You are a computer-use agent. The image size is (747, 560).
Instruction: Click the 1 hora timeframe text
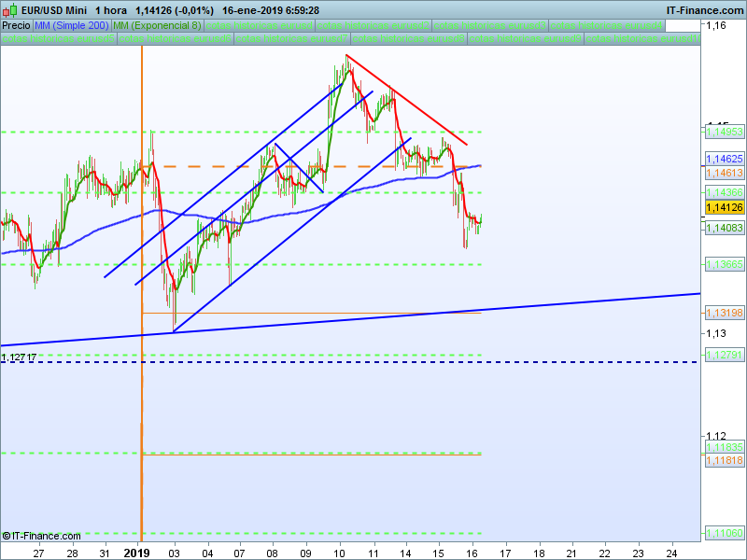(111, 10)
